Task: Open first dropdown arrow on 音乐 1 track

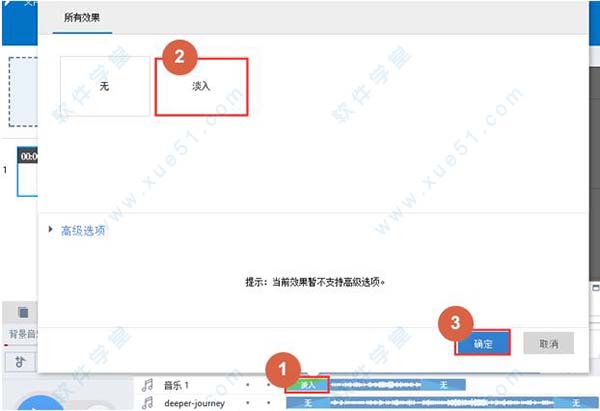Action: [248, 385]
